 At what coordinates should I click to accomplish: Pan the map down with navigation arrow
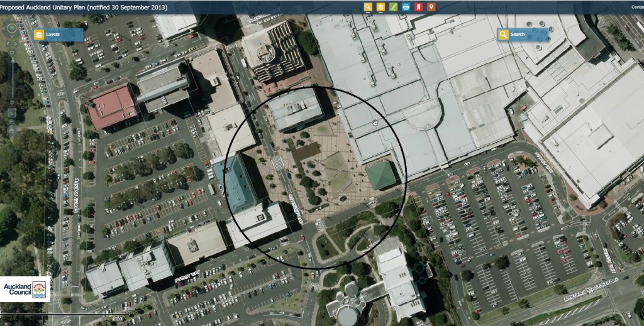[x=12, y=35]
